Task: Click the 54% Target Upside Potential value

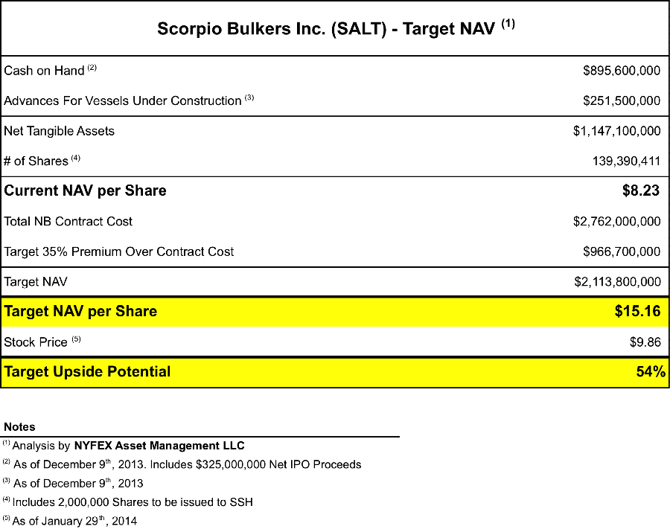Action: coord(650,372)
